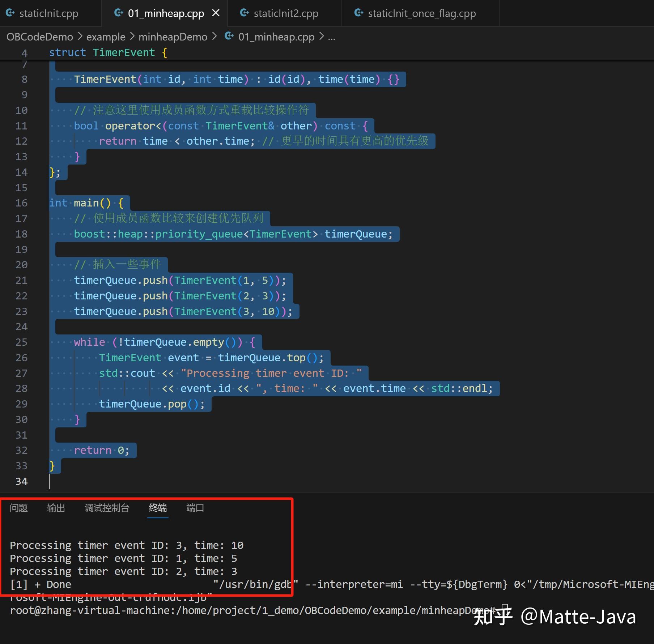Expand the breadcrumb overflow ellipsis
654x644 pixels.
point(332,37)
